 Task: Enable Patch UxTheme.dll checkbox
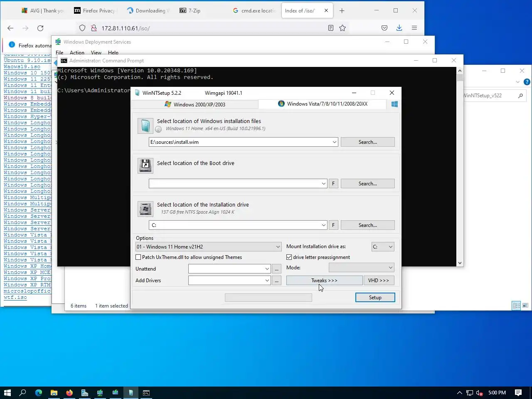(138, 257)
